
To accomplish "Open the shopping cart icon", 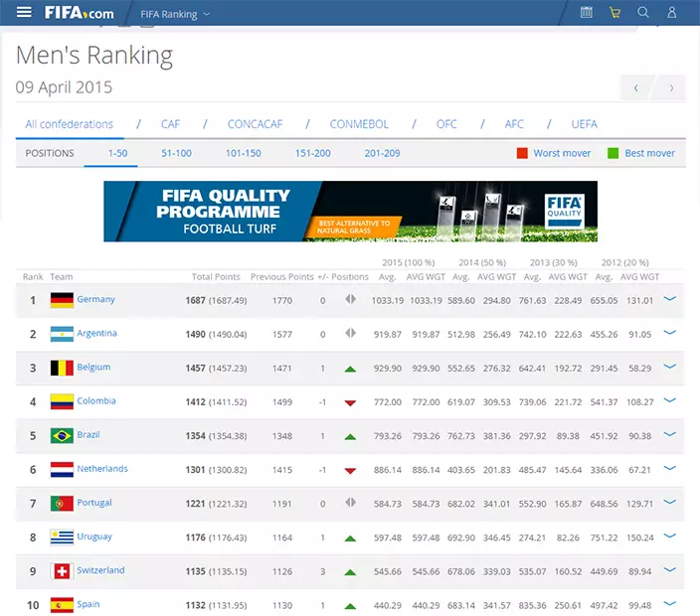I will (614, 13).
